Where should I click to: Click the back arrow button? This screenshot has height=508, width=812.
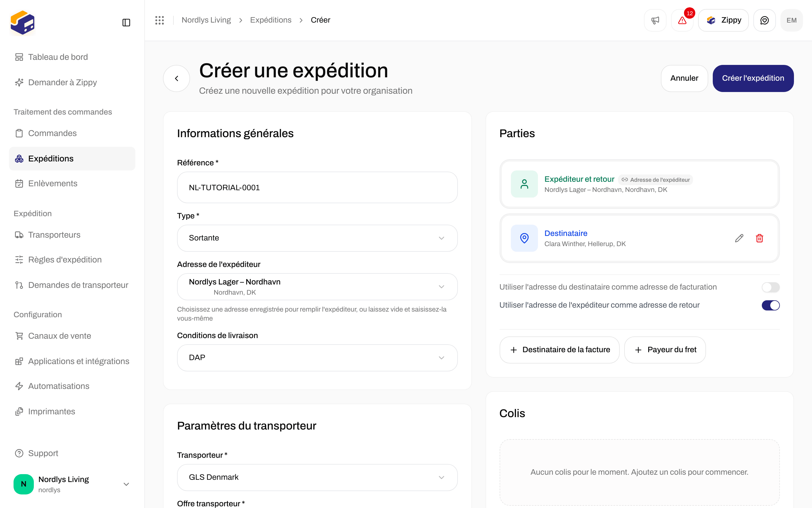point(176,78)
